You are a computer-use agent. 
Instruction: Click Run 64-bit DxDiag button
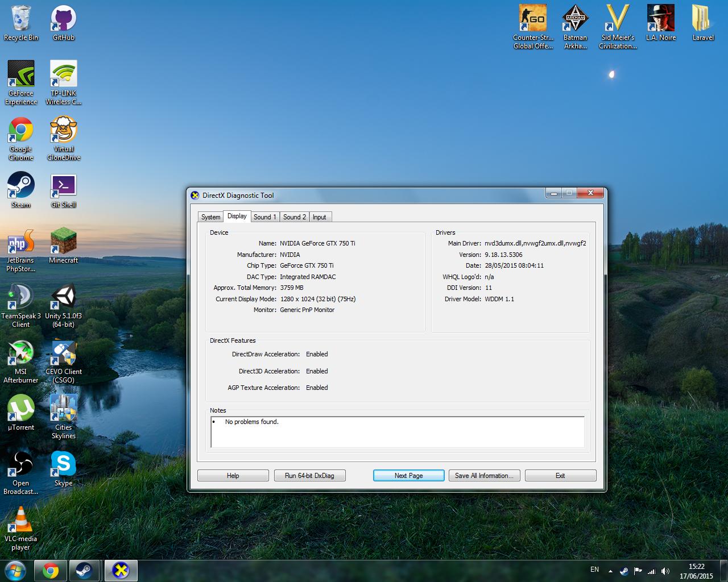point(309,476)
